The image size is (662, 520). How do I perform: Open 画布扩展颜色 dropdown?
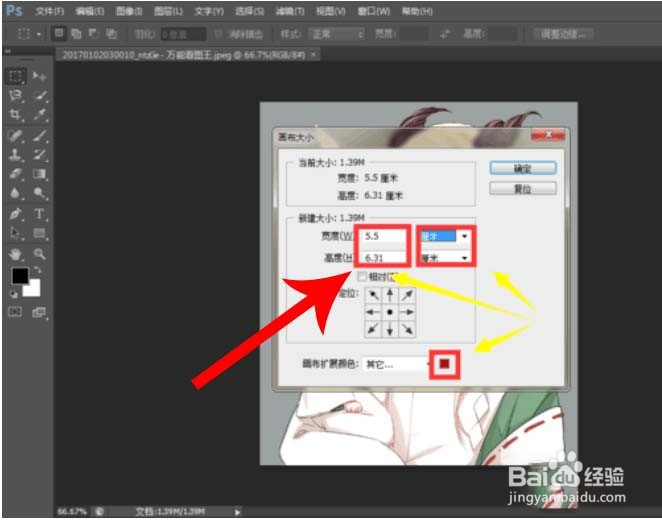coord(397,364)
